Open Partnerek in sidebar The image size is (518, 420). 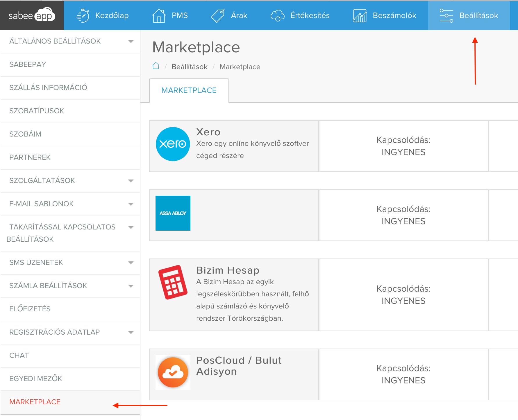pos(70,157)
